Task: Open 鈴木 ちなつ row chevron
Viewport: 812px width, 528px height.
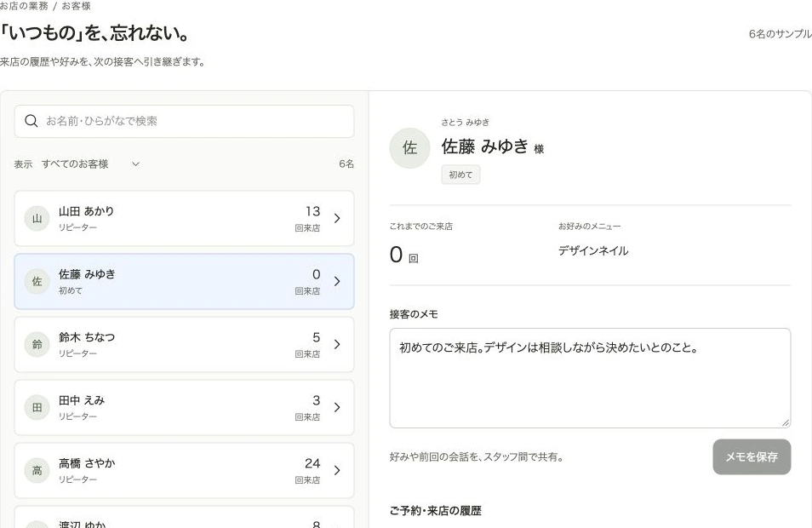Action: pos(337,344)
